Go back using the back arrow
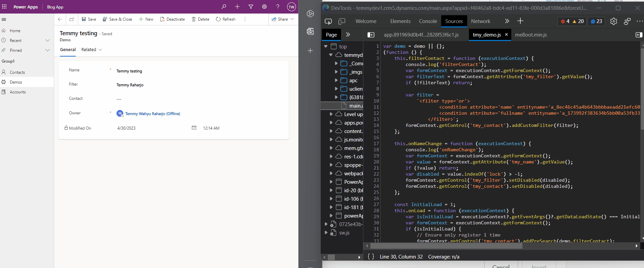The image size is (644, 268). click(60, 19)
